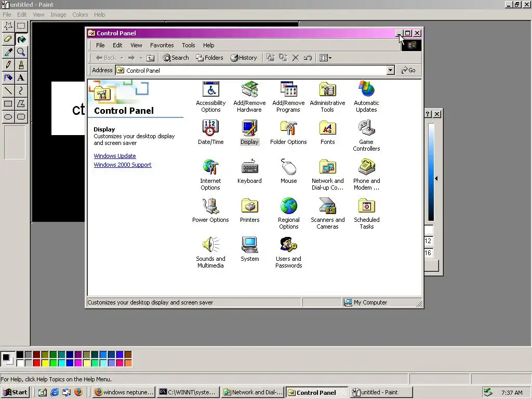
Task: Open the Mouse icon
Action: 289,171
